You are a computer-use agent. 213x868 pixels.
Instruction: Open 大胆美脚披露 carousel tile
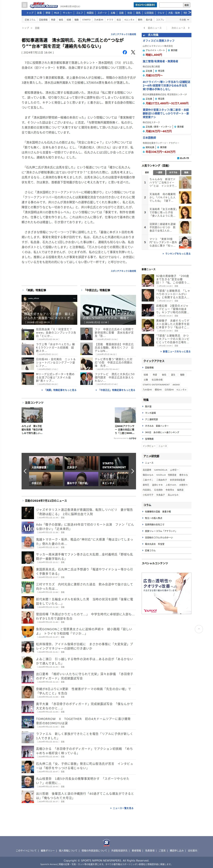click(x=46, y=463)
